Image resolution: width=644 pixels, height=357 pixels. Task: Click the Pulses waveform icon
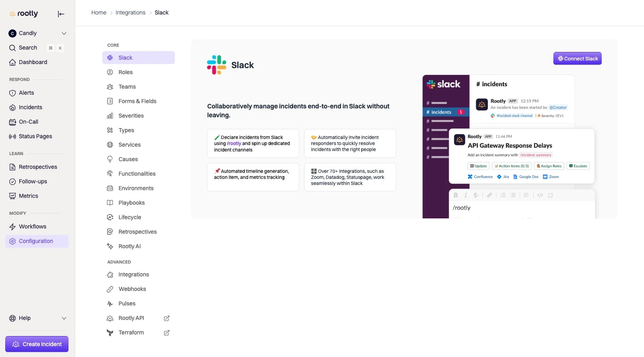(110, 304)
